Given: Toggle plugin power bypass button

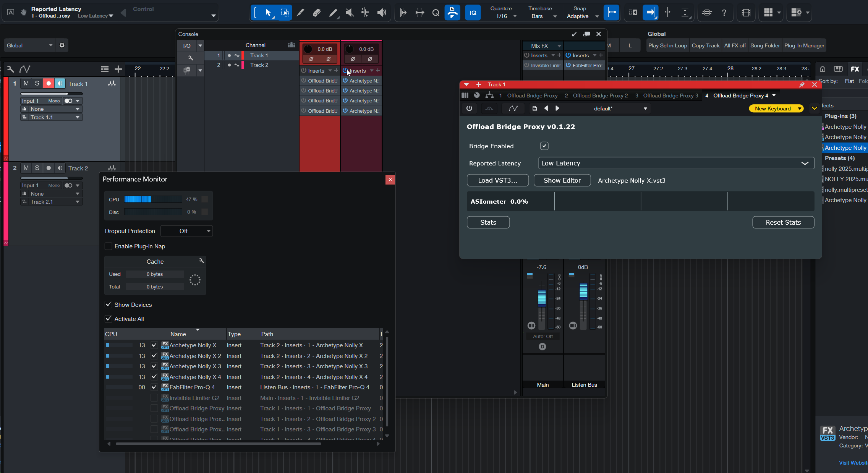Looking at the screenshot, I should tap(469, 109).
